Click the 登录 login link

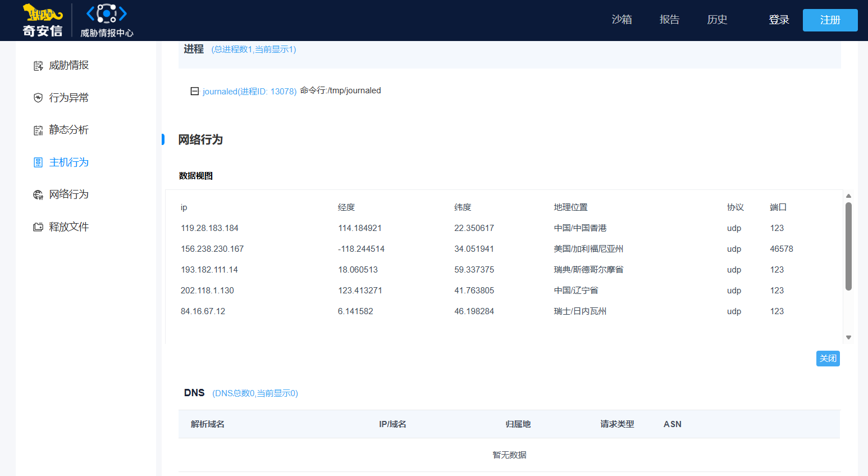coord(779,20)
